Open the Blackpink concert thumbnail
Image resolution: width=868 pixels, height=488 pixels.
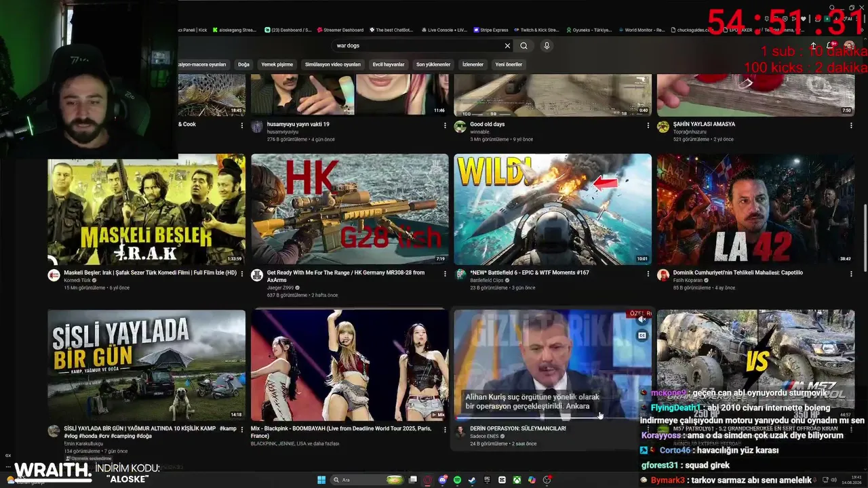click(350, 365)
